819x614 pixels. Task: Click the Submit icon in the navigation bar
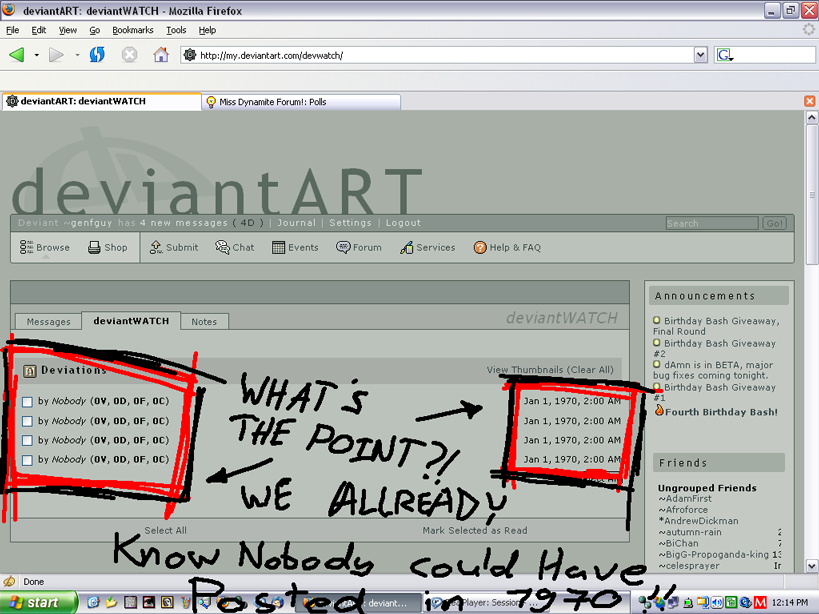tap(156, 247)
